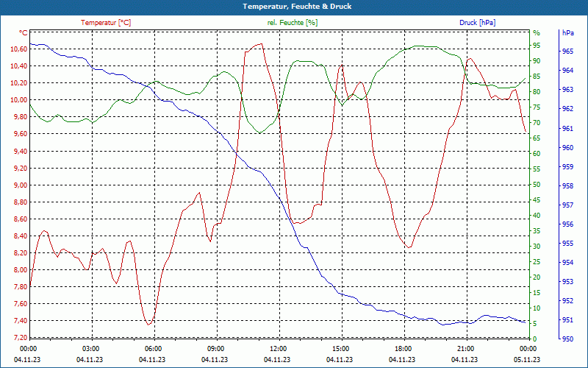Click the "06:00" time axis label
588x368 pixels.
pyautogui.click(x=153, y=349)
